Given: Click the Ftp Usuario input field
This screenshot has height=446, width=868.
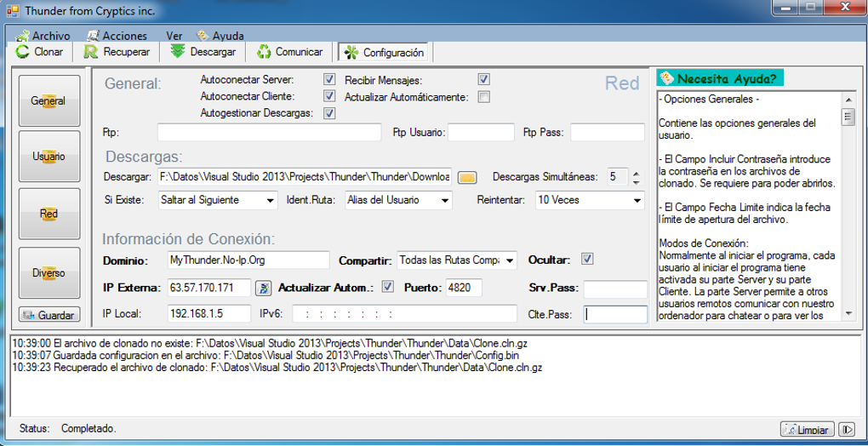Looking at the screenshot, I should click(x=481, y=133).
